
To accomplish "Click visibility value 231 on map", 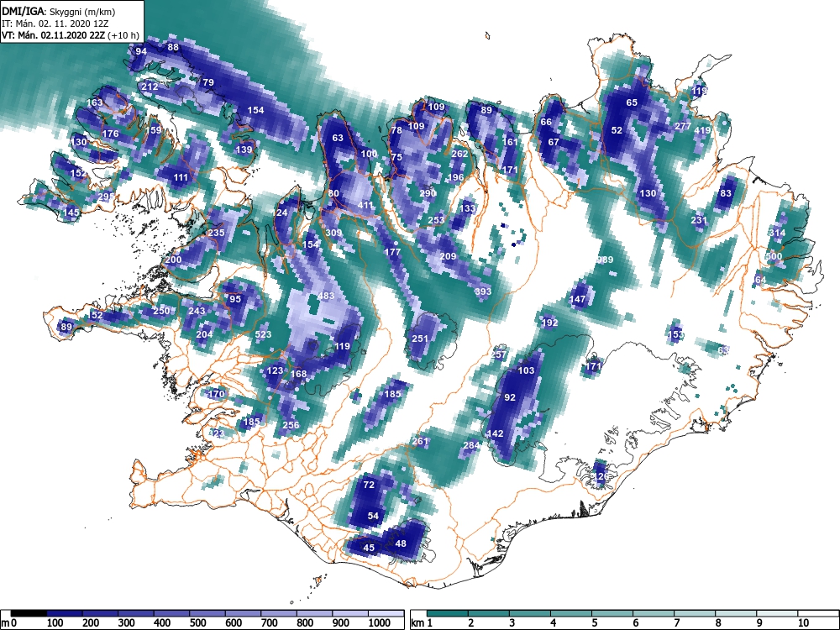I will [x=699, y=220].
